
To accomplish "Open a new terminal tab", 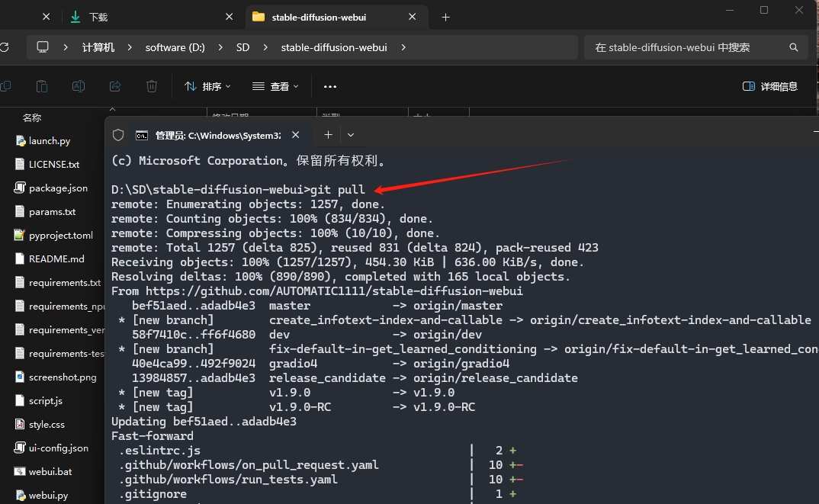I will (328, 135).
